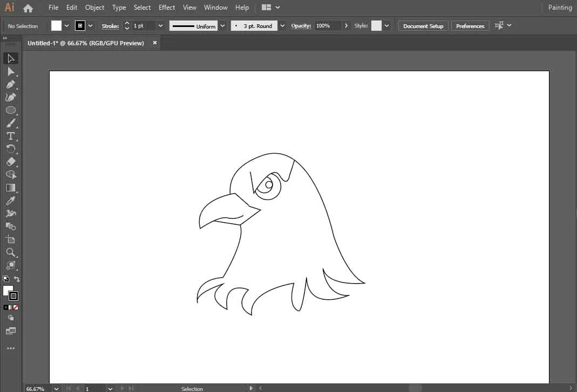Click the Illustrator Ai logo
Screen dimensions: 577x392
tap(9, 7)
